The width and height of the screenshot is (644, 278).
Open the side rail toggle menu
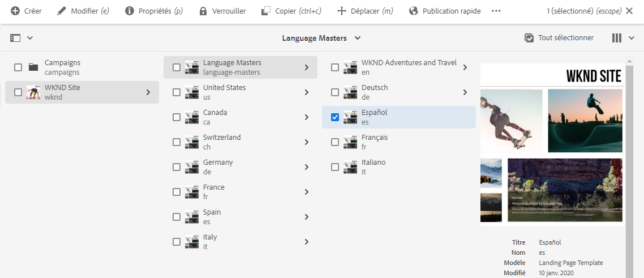point(22,38)
